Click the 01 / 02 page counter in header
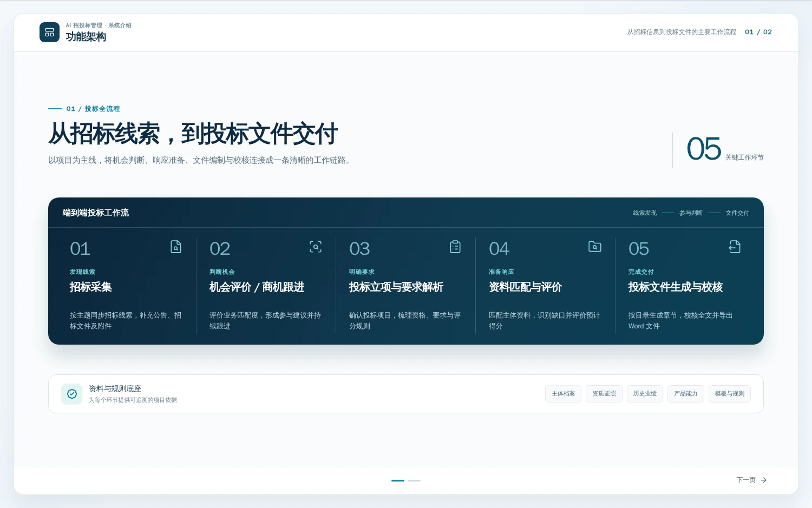 point(758,32)
